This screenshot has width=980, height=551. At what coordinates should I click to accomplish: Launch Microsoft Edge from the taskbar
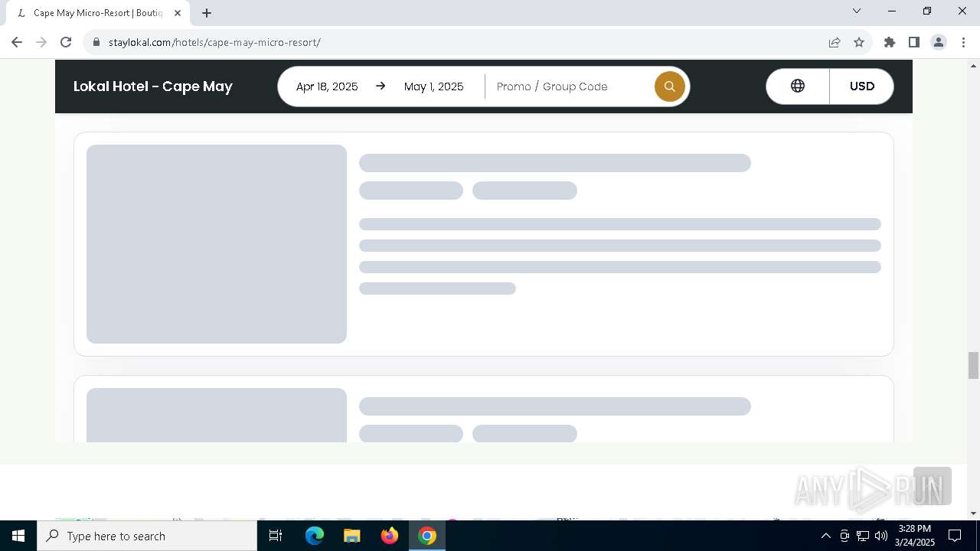coord(315,536)
